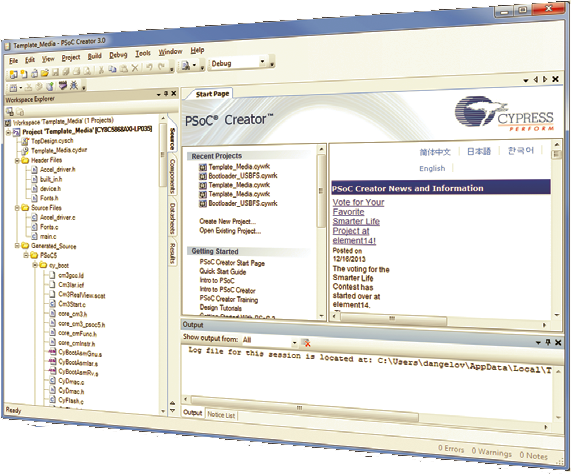Toggle auto-hide pin on Output panel

coord(548,342)
